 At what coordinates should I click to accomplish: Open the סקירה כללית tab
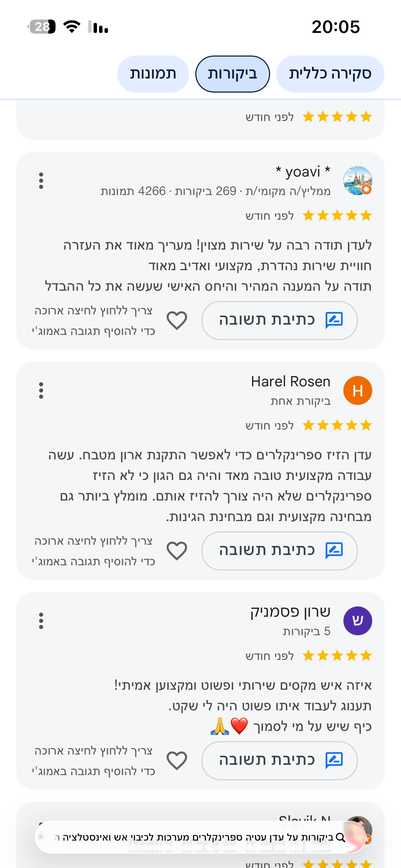tap(330, 74)
